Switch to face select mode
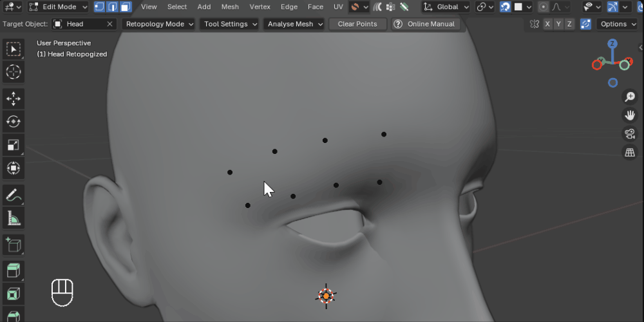 pyautogui.click(x=126, y=7)
